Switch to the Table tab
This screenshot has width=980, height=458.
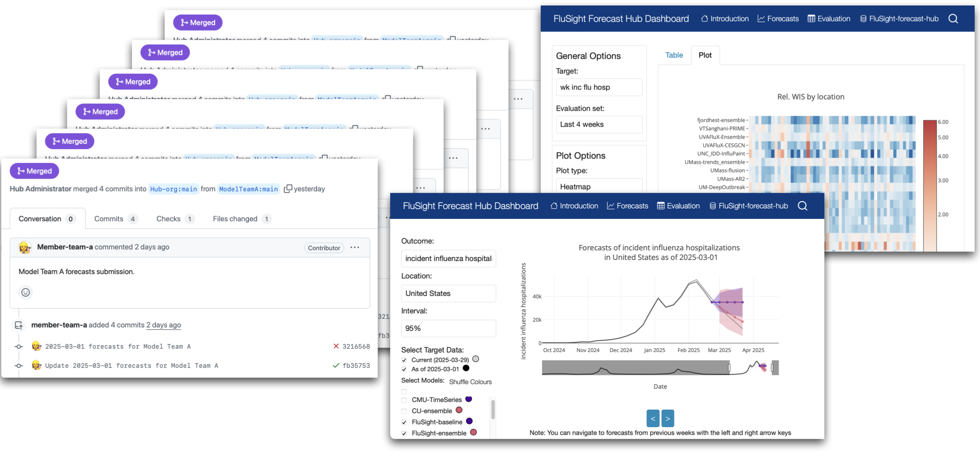pos(674,55)
